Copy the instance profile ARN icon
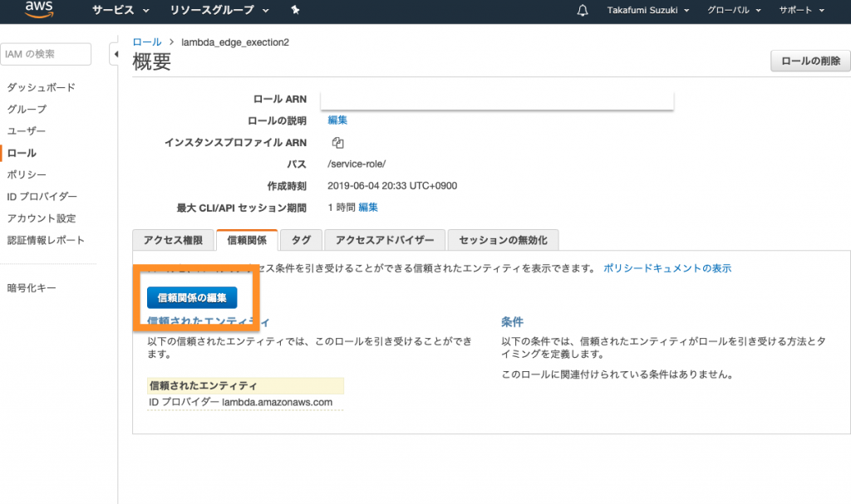 (337, 143)
